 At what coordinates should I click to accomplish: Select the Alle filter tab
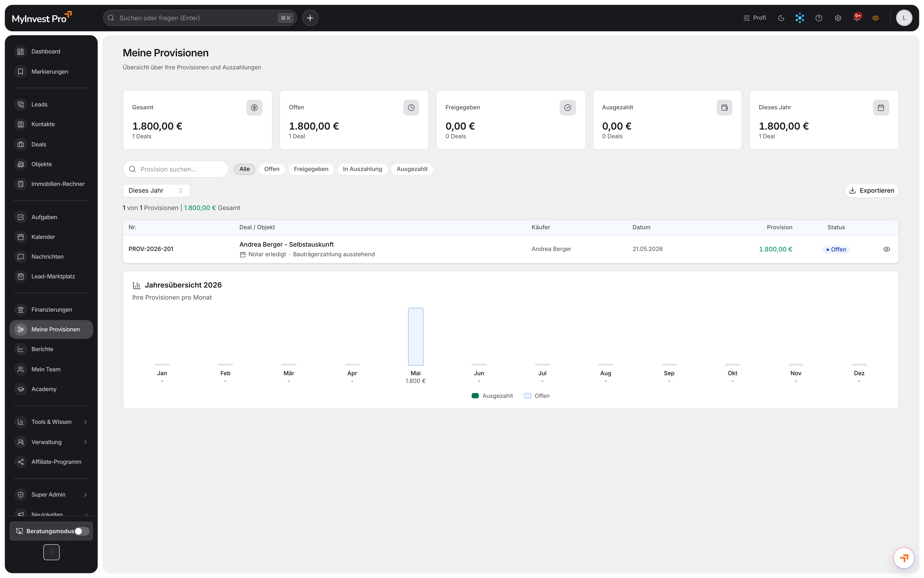coord(244,169)
